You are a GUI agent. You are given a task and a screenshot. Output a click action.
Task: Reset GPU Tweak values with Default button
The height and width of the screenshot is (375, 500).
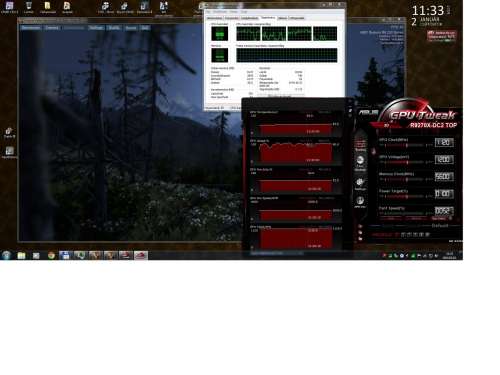pos(440,226)
